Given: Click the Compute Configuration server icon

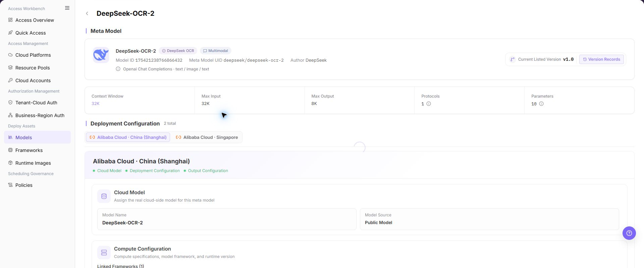Looking at the screenshot, I should pos(104,253).
